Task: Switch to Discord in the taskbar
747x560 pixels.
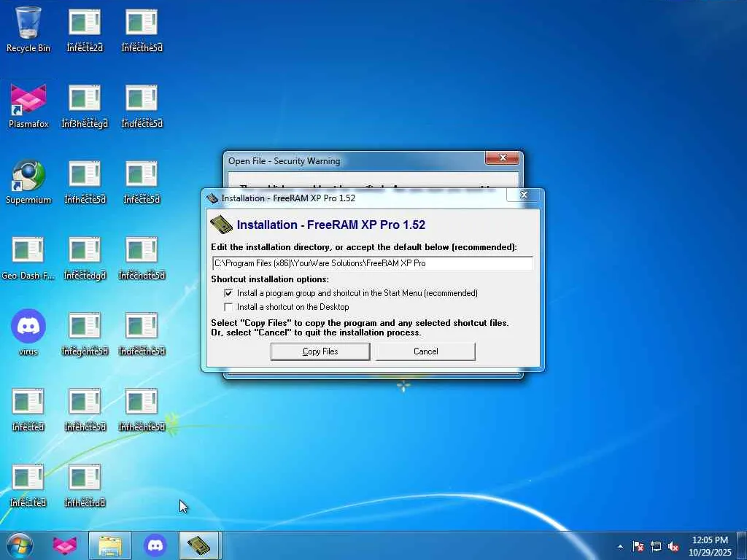Action: pyautogui.click(x=155, y=545)
